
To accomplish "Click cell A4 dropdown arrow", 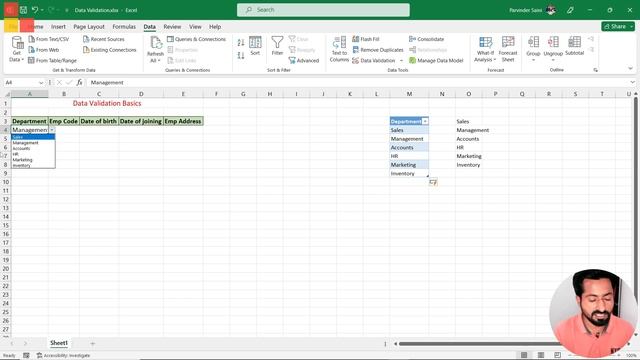I will point(52,130).
